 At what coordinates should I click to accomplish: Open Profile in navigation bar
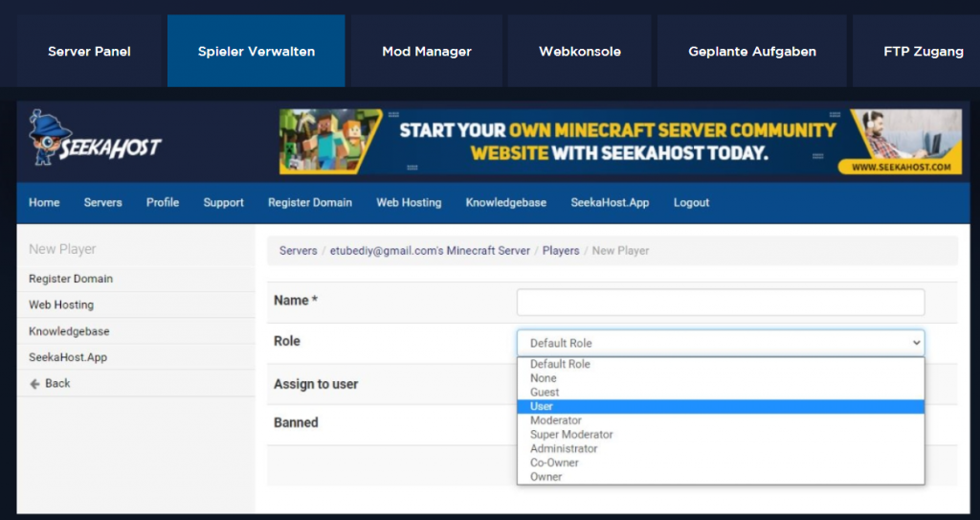coord(163,203)
